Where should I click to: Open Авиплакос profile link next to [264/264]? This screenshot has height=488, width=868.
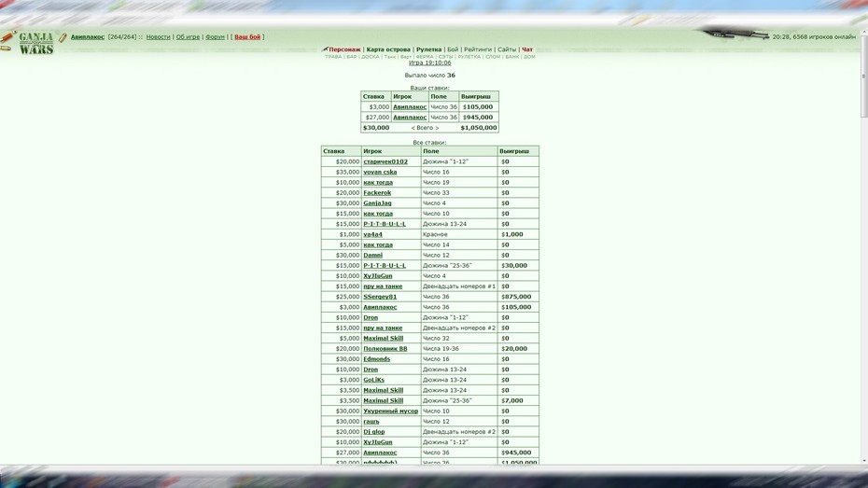pos(88,37)
